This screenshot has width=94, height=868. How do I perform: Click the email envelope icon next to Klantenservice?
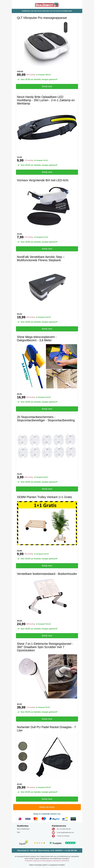click(x=53, y=833)
